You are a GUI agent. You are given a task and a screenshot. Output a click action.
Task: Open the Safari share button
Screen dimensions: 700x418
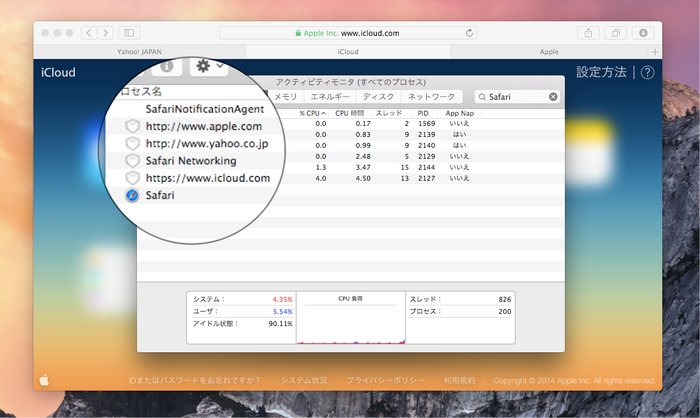pos(588,33)
